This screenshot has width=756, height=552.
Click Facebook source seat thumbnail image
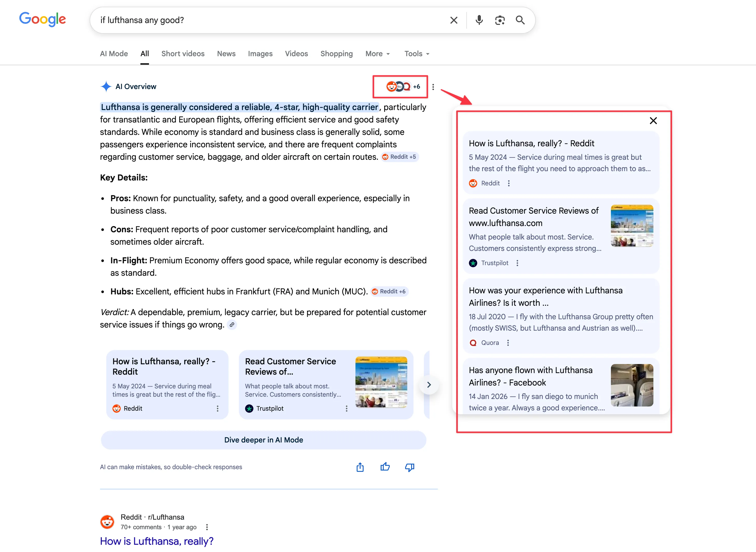[x=632, y=385]
